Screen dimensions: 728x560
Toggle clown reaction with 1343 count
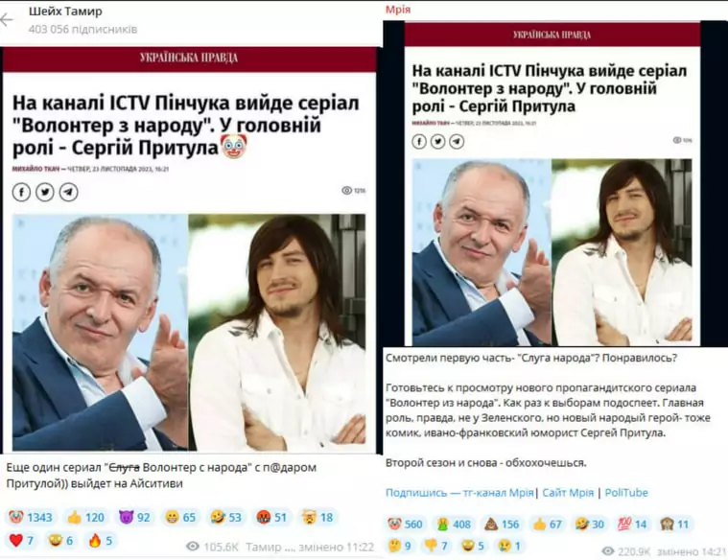(x=31, y=517)
